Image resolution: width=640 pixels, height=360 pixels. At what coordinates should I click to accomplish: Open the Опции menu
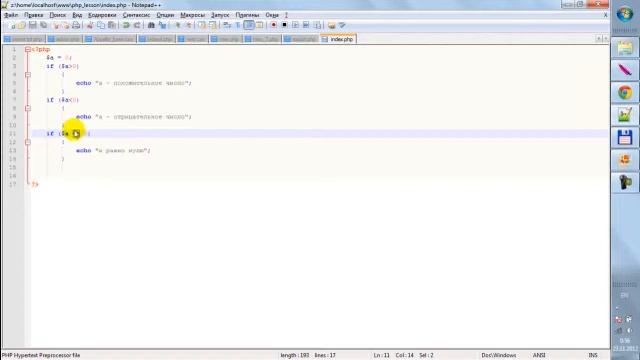pos(165,15)
